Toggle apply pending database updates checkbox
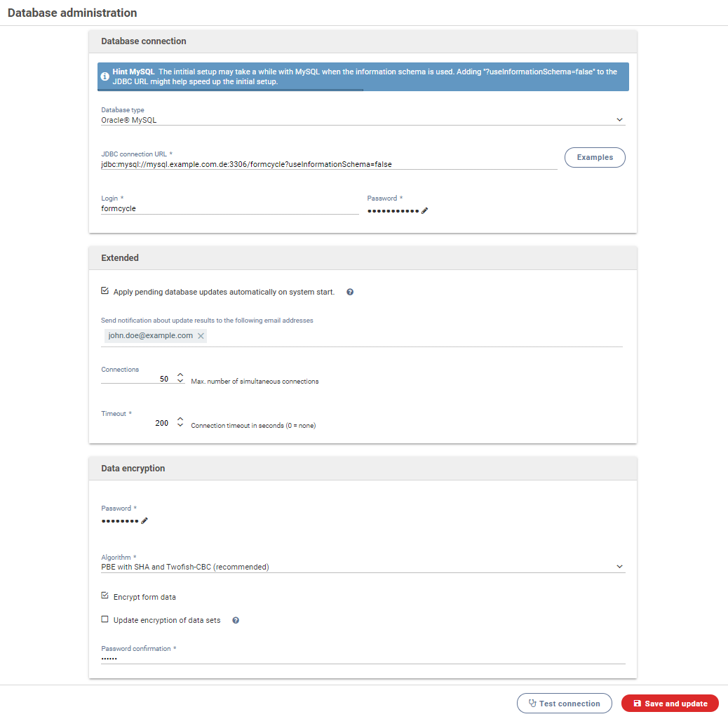This screenshot has width=728, height=726. pyautogui.click(x=105, y=291)
